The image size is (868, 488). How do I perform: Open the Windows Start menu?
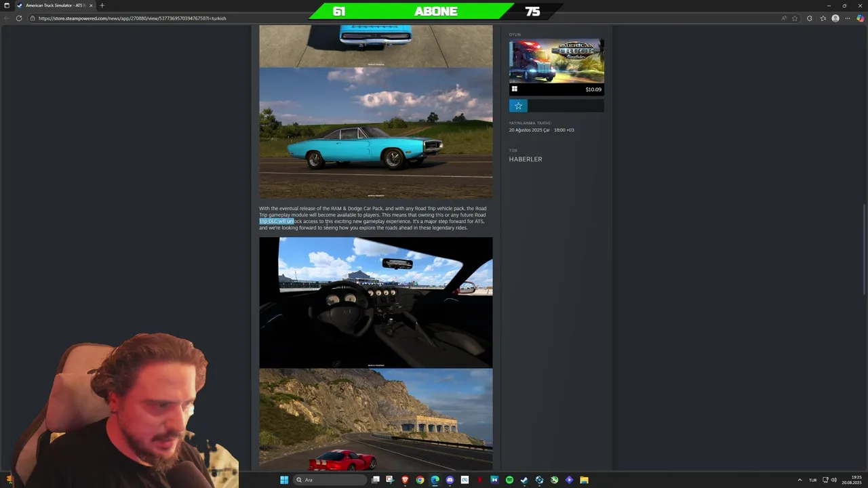284,480
